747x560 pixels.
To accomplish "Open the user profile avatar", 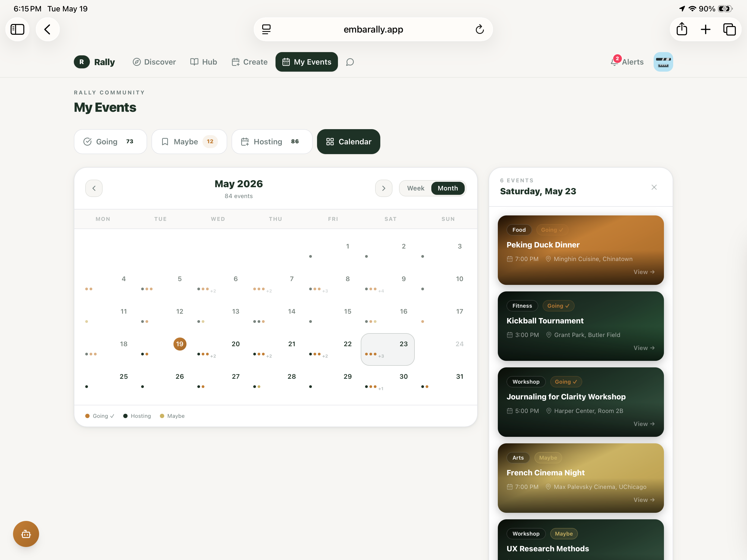I will point(663,62).
